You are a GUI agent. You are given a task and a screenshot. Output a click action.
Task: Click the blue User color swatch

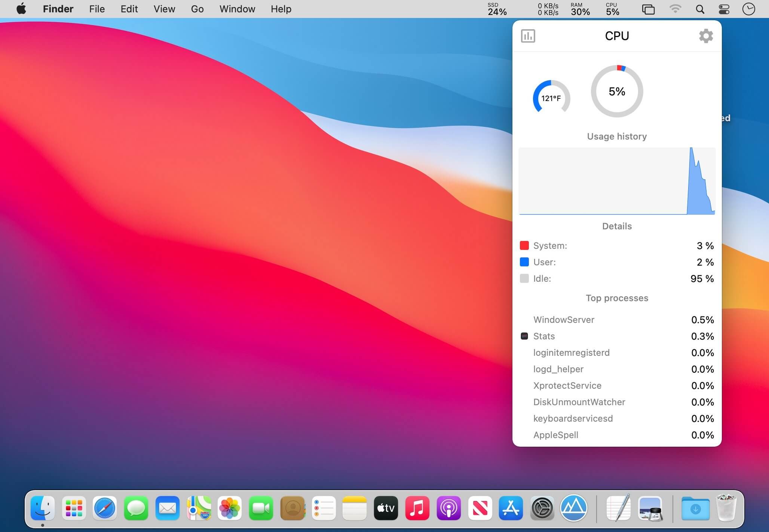(524, 262)
